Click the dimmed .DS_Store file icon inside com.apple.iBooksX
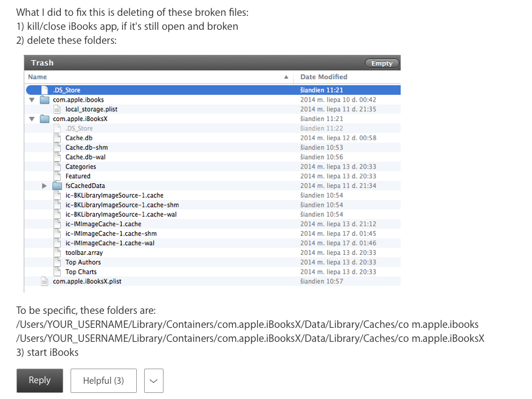532x399 pixels. pos(57,128)
